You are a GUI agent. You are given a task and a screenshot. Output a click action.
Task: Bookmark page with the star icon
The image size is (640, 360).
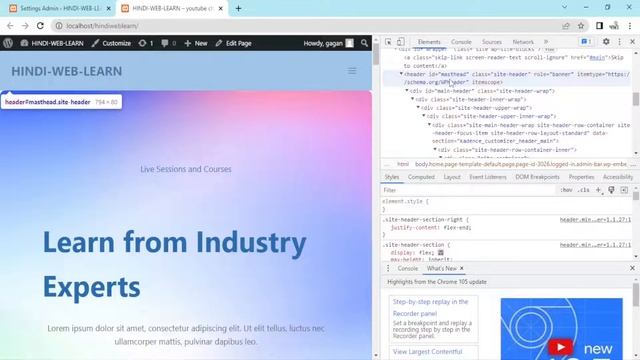pos(581,26)
